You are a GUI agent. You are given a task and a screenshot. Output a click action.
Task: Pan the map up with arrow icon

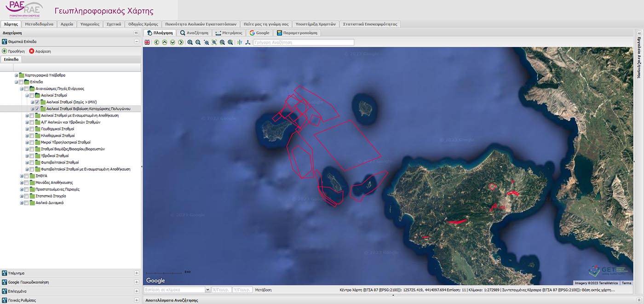pos(165,42)
